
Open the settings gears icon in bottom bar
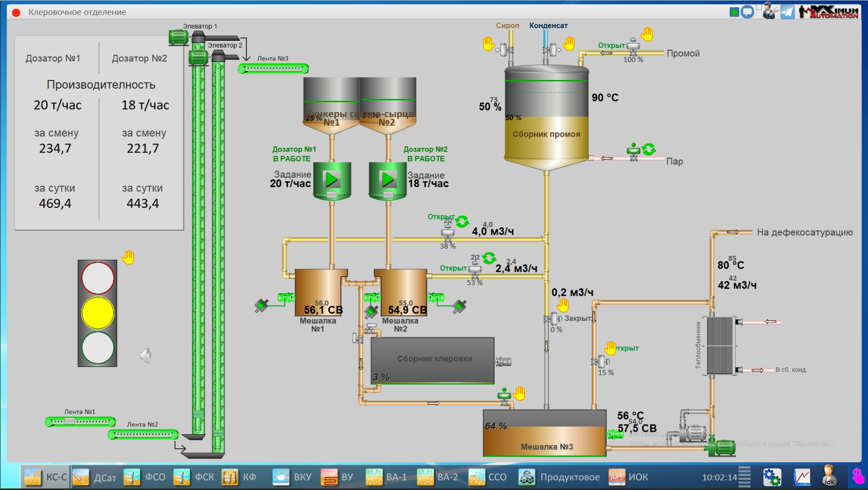pos(772,477)
